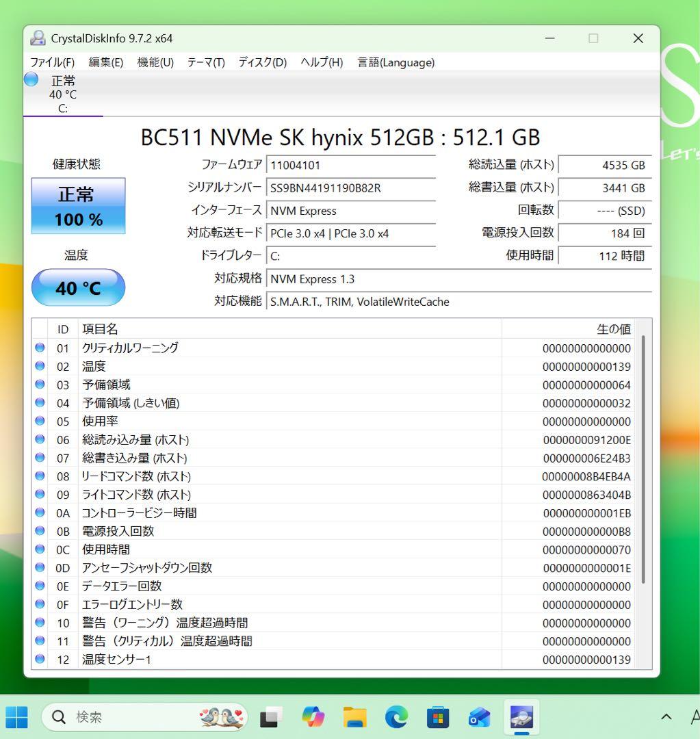700x739 pixels.
Task: Click the 40°C temperature indicator
Action: click(77, 287)
